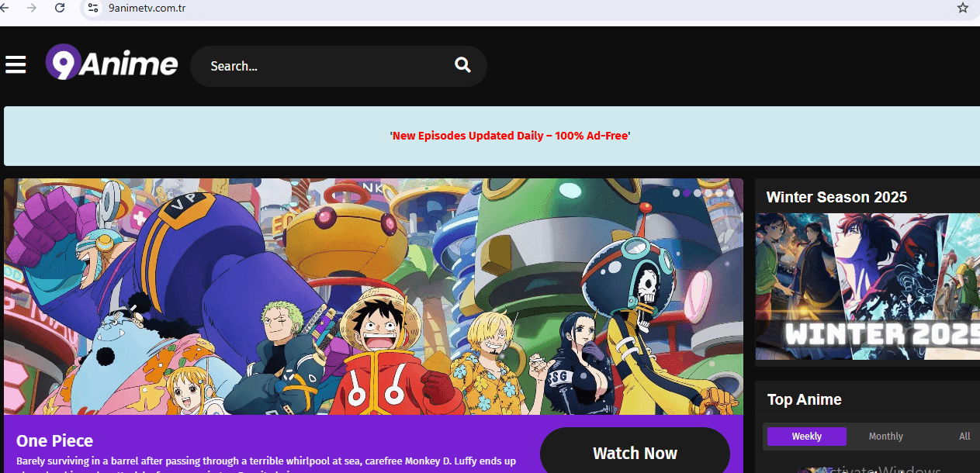Viewport: 980px width, 473px height.
Task: Select the active purple carousel dot
Action: coord(687,193)
